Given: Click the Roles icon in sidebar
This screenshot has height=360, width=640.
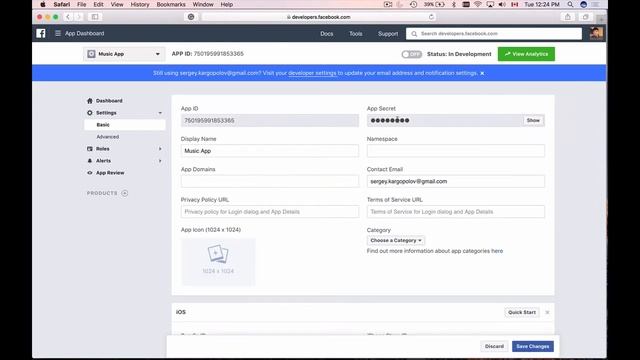Looking at the screenshot, I should point(90,149).
